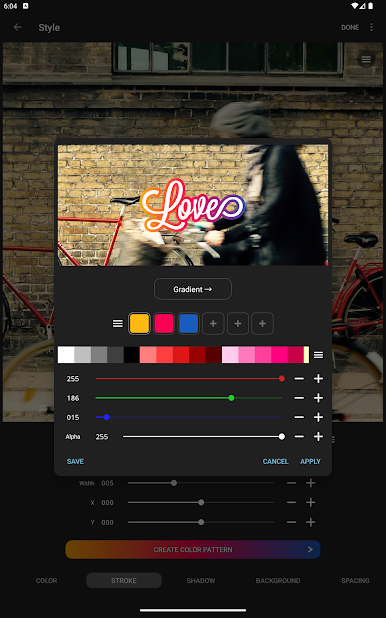
Task: Check battery status bar icon
Action: pyautogui.click(x=371, y=6)
